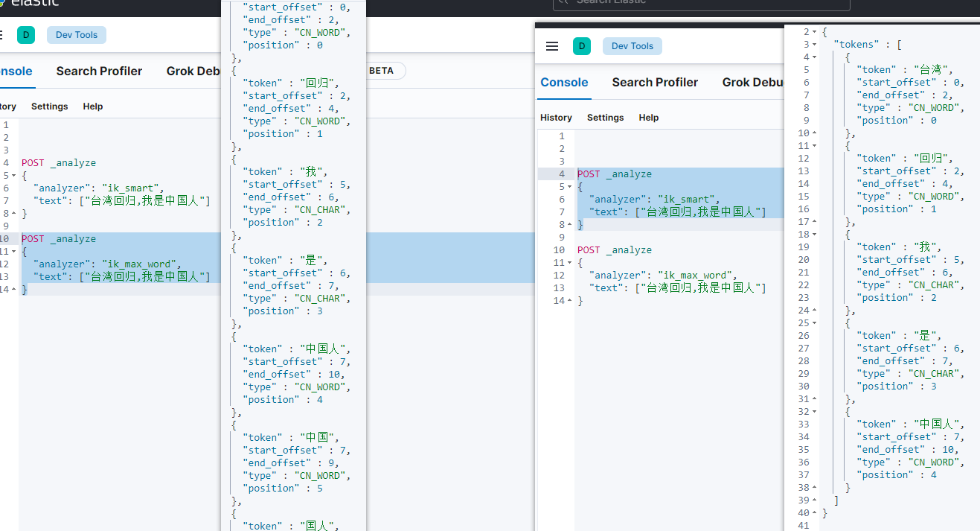
Task: Collapse the line 11 fold arrow in the left editor
Action: 14,252
